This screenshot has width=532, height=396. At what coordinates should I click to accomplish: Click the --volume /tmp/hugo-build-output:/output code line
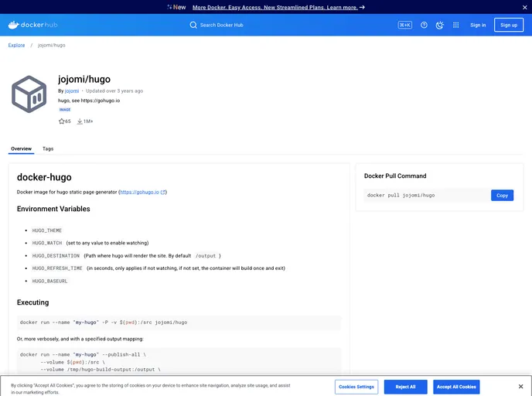point(101,370)
